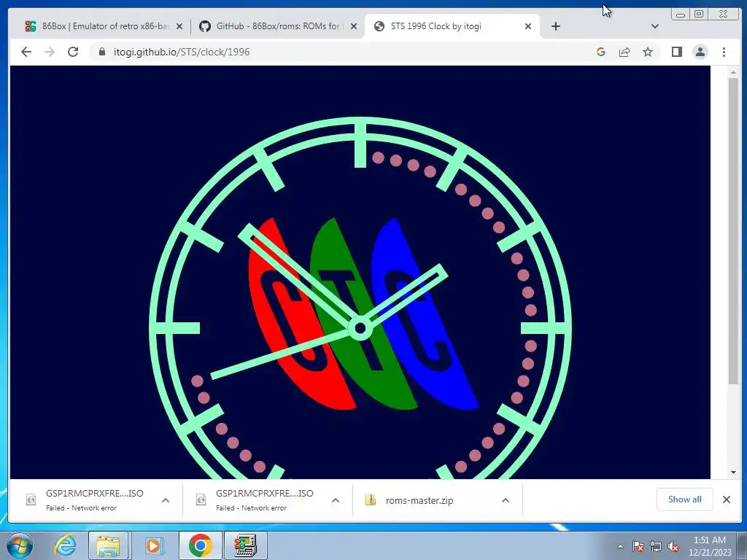747x560 pixels.
Task: Click the network tray icon
Action: point(656,546)
